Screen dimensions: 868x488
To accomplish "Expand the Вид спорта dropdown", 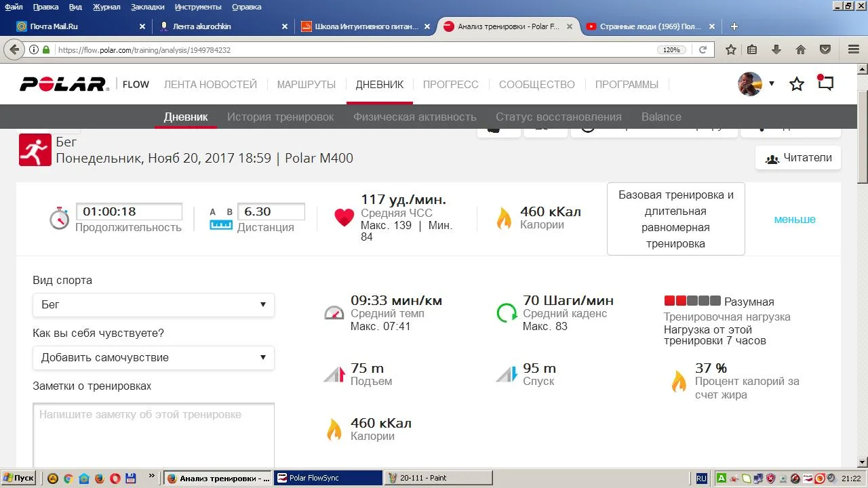I will [x=153, y=305].
